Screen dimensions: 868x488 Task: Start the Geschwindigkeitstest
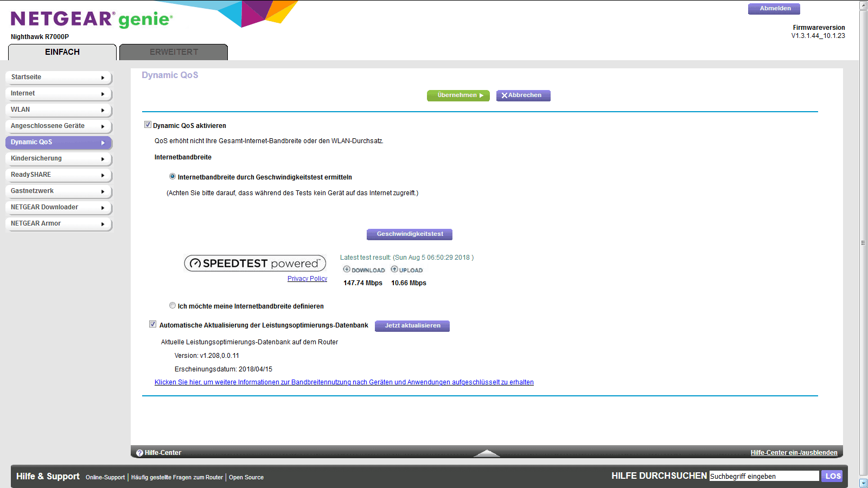(410, 234)
